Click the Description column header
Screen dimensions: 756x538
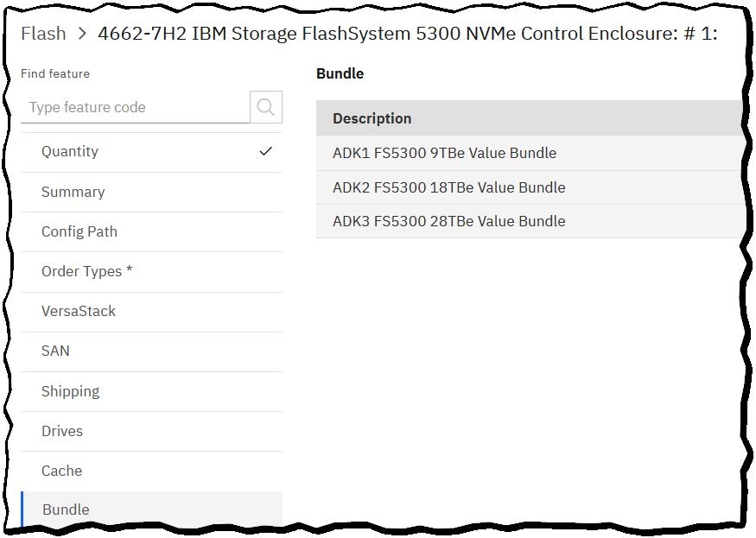click(372, 118)
